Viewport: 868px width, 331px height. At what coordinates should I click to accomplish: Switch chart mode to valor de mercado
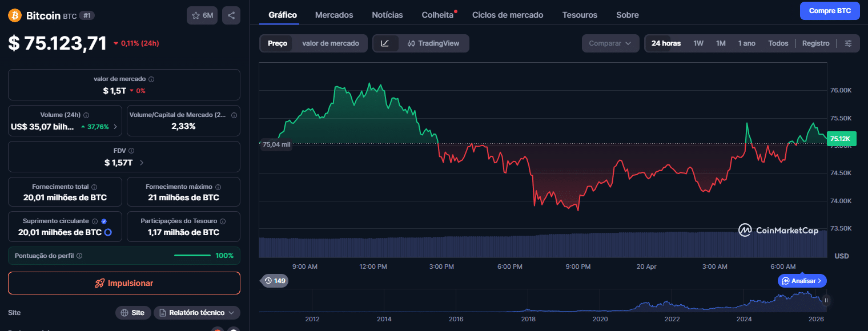330,43
